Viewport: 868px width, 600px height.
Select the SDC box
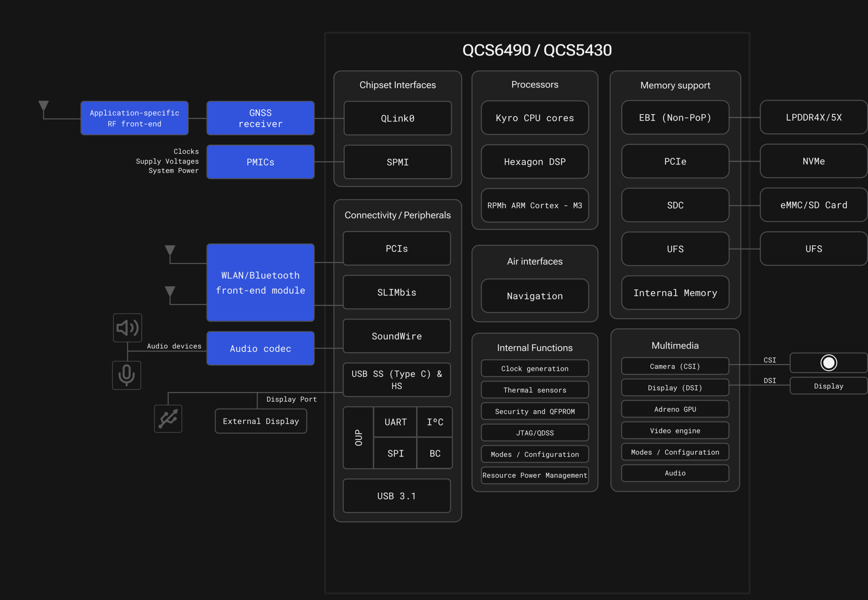click(x=675, y=205)
